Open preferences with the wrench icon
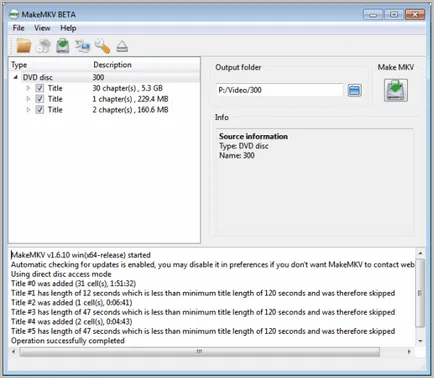434x378 pixels. [x=102, y=46]
